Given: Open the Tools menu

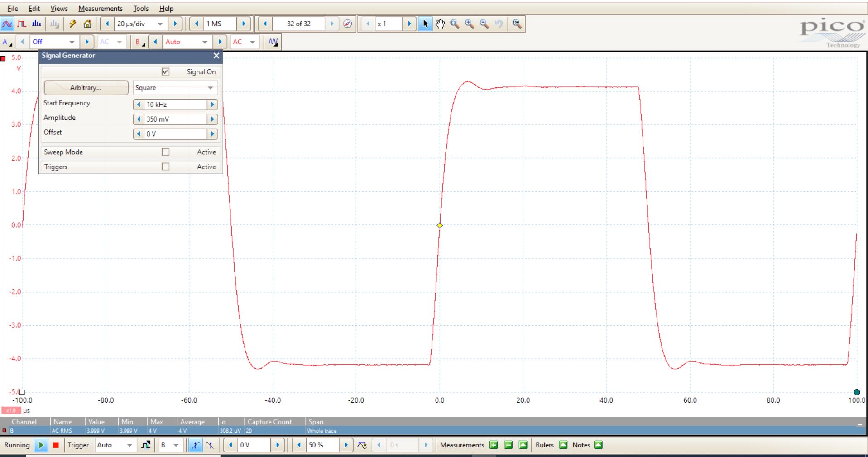Looking at the screenshot, I should 141,9.
